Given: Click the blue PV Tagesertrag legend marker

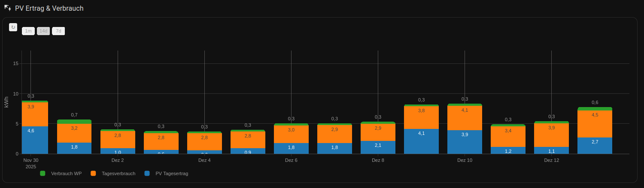Looking at the screenshot, I should coord(147,173).
